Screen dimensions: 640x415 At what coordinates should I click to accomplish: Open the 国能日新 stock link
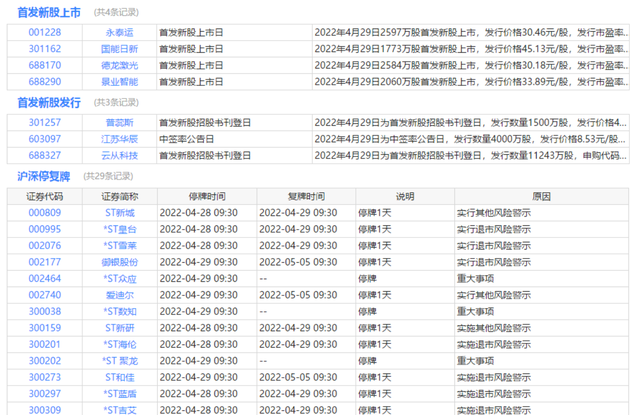pyautogui.click(x=120, y=49)
